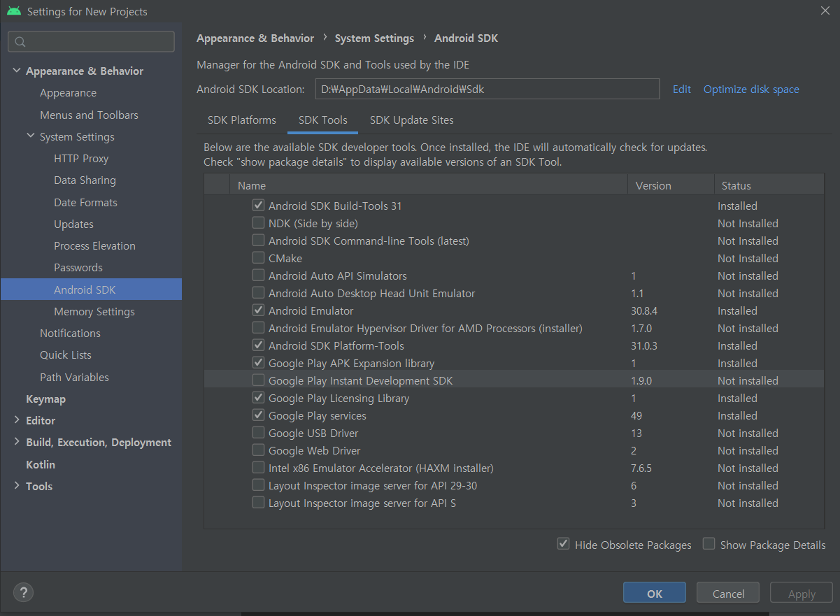Select Process Elevation settings
Viewport: 840px width, 616px height.
coord(94,245)
